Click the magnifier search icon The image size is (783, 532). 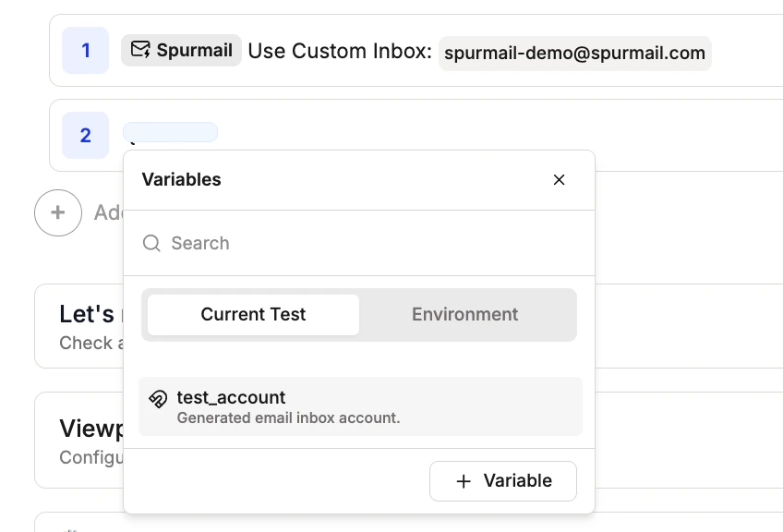tap(151, 244)
